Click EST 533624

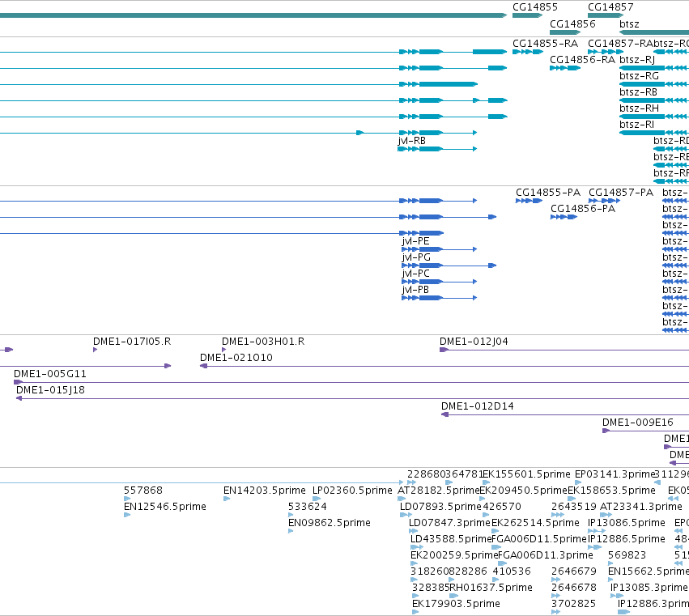(x=307, y=507)
